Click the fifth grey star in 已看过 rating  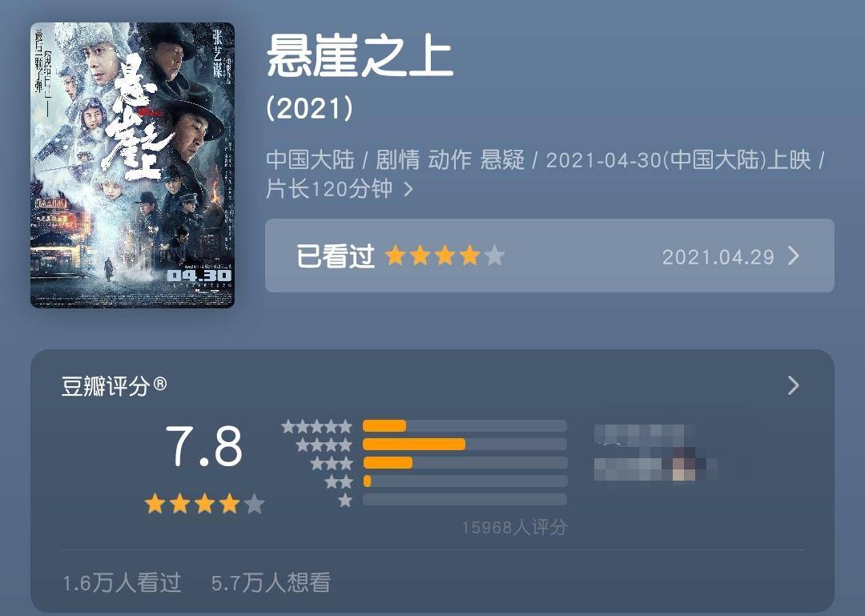pos(494,256)
